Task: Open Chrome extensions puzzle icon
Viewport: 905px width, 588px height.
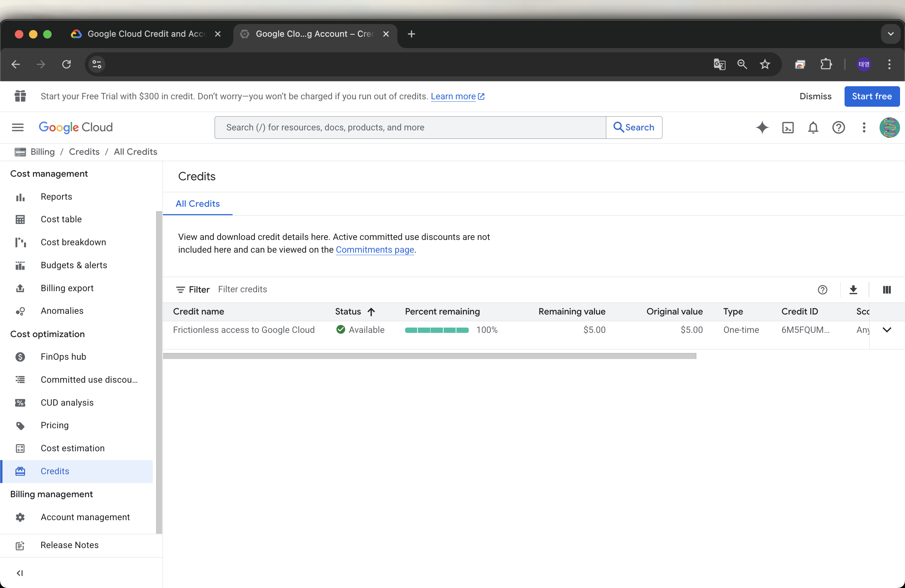Action: pyautogui.click(x=826, y=64)
